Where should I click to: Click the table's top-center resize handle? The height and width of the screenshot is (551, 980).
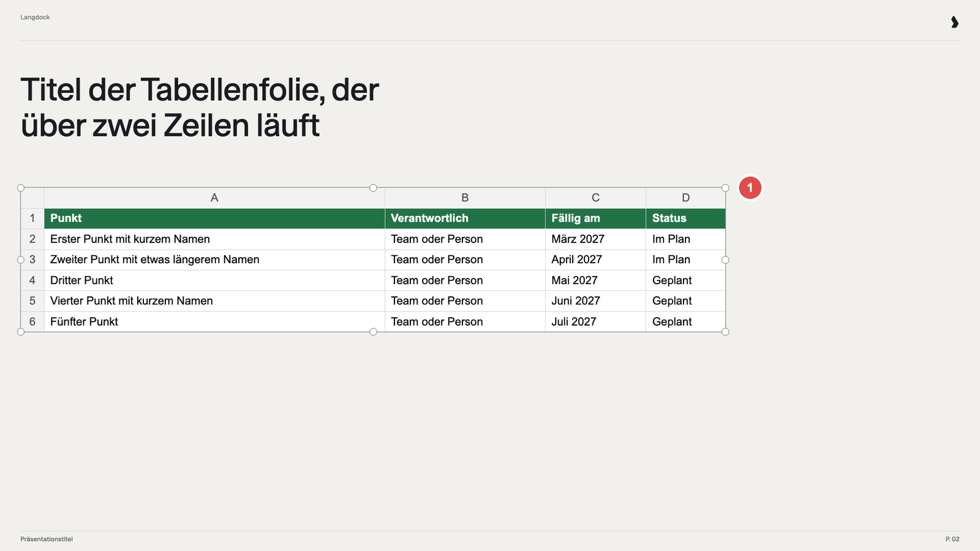click(373, 188)
